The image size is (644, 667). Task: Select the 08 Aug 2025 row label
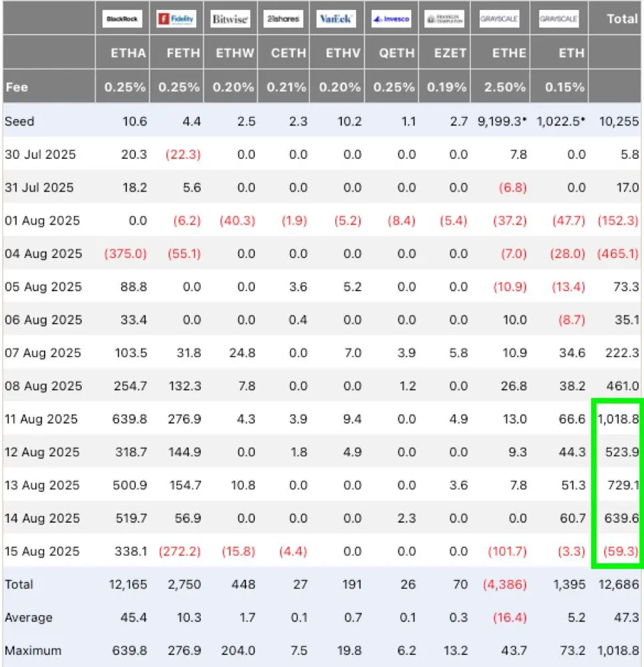[x=43, y=386]
